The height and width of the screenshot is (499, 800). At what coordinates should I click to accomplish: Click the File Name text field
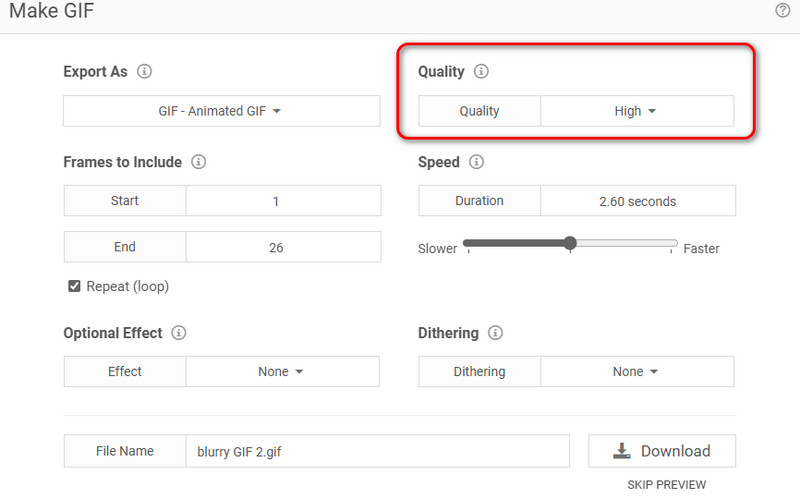pos(377,451)
